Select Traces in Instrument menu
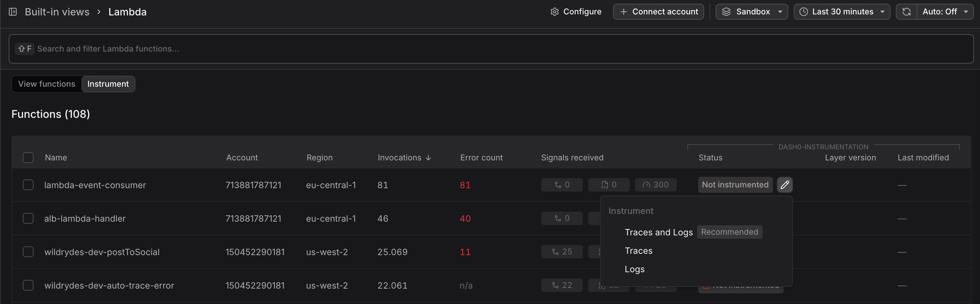 [638, 251]
